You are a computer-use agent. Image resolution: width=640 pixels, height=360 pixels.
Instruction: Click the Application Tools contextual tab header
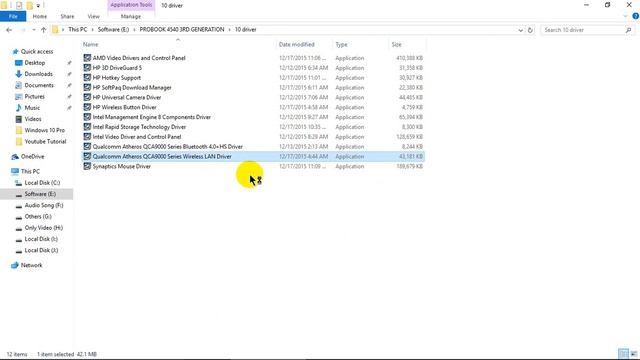tap(131, 5)
